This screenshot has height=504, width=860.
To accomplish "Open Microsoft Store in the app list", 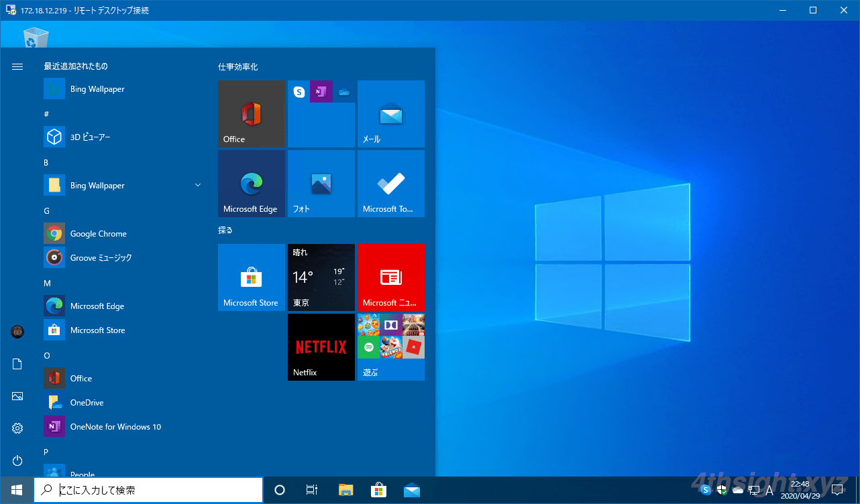I will click(x=124, y=330).
